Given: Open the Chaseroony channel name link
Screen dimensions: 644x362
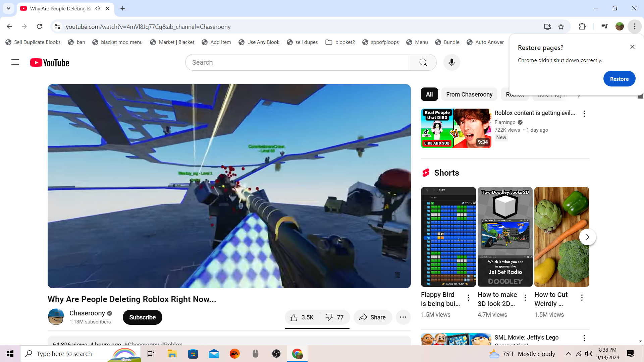Looking at the screenshot, I should [x=87, y=313].
